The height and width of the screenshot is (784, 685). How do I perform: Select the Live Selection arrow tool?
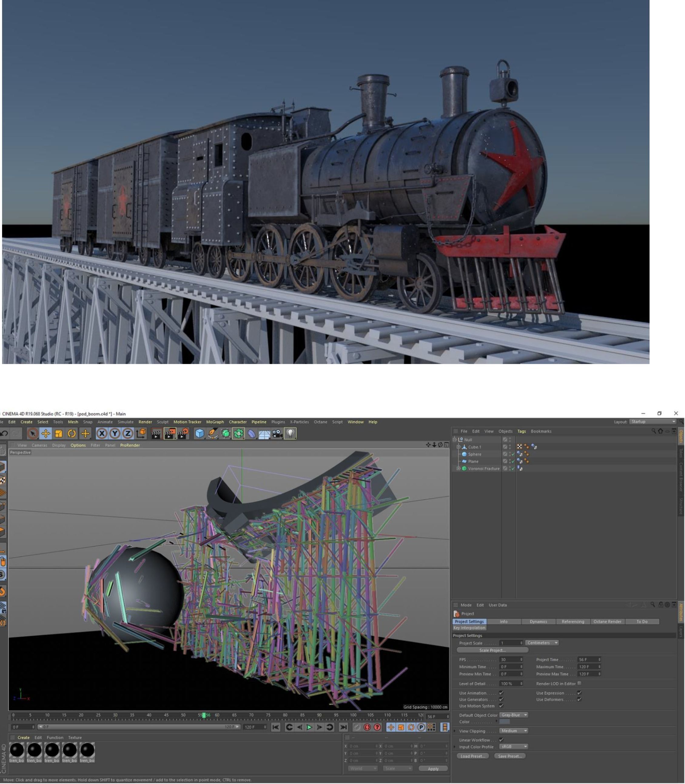pos(32,433)
